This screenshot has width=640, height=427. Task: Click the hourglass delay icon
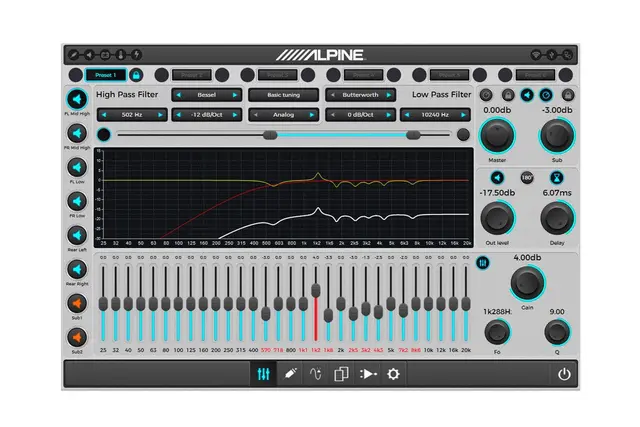click(x=557, y=178)
